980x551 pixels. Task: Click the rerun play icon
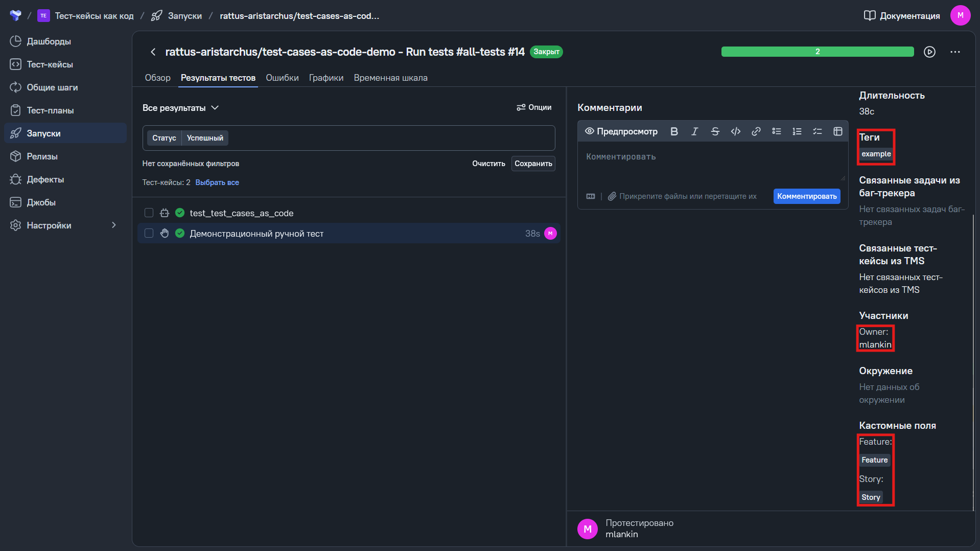(x=929, y=52)
